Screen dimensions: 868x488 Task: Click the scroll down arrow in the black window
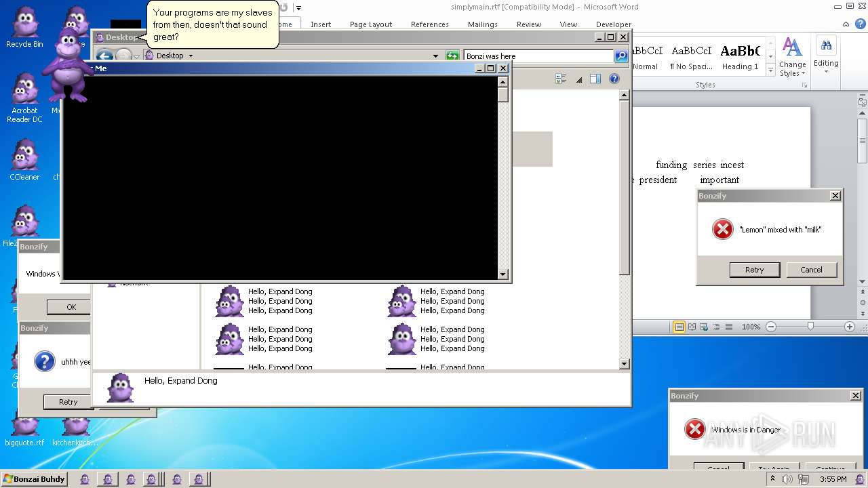click(x=502, y=274)
